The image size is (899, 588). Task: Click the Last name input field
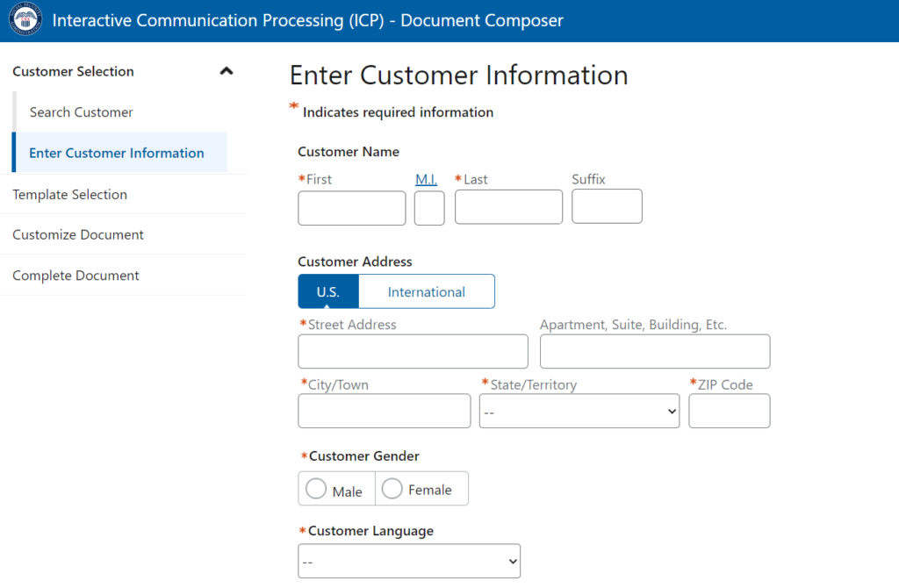(x=508, y=207)
